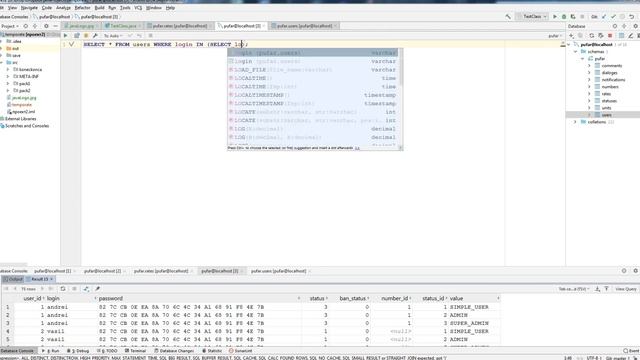640x360 pixels.
Task: Refresh the Database panel
Action: pyautogui.click(x=591, y=36)
